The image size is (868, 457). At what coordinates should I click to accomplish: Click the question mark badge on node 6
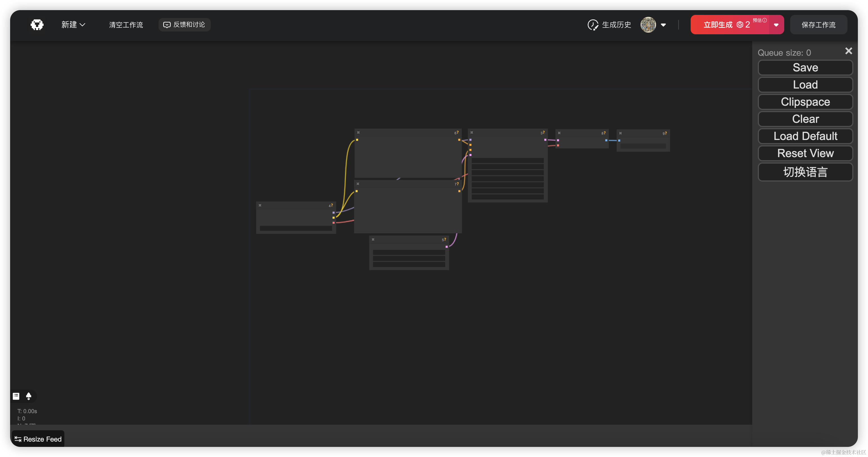(458, 132)
